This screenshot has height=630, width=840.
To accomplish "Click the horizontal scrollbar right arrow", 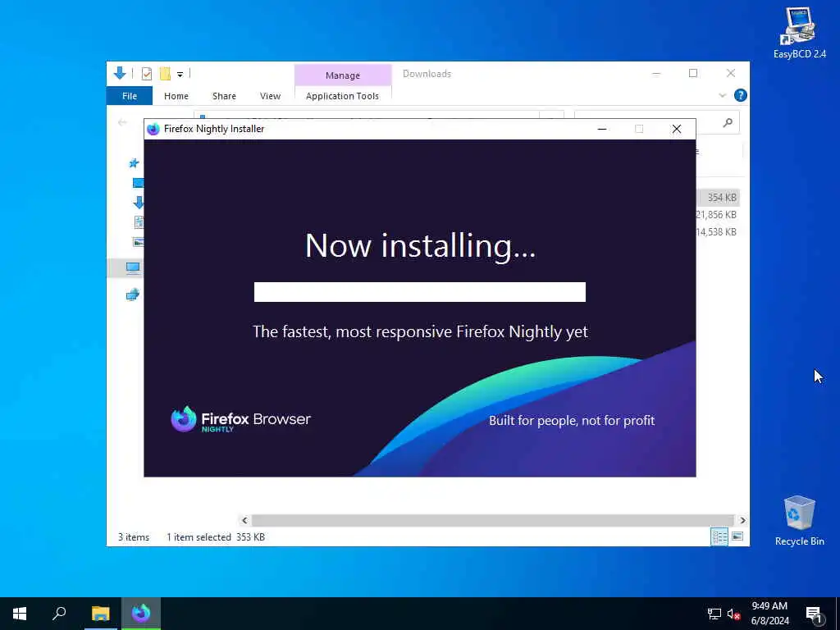I will [742, 520].
